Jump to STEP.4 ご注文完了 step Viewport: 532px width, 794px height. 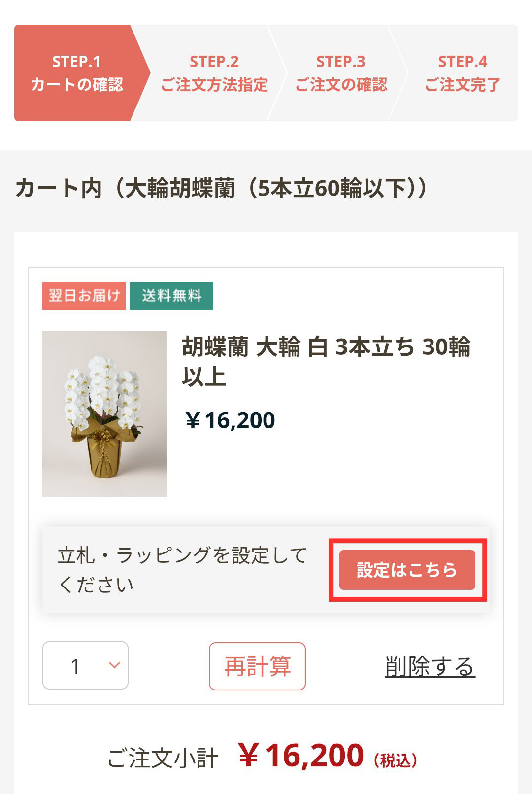(462, 73)
